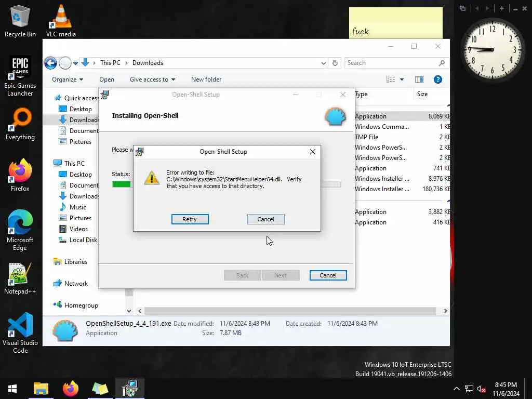532x399 pixels.
Task: Click Open in the Explorer toolbar
Action: 107,79
